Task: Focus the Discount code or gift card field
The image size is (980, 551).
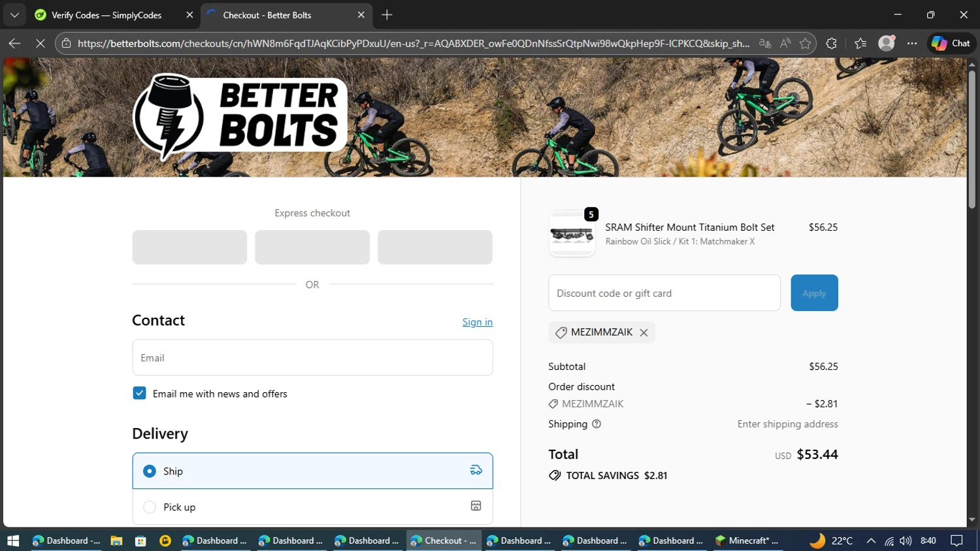Action: [x=664, y=293]
